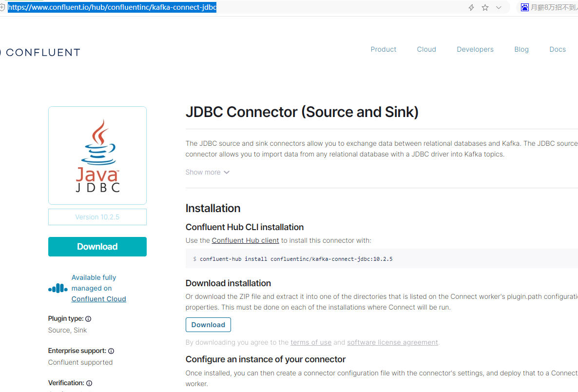Click the info icon beside Plugin type
578x392 pixels.
point(88,319)
